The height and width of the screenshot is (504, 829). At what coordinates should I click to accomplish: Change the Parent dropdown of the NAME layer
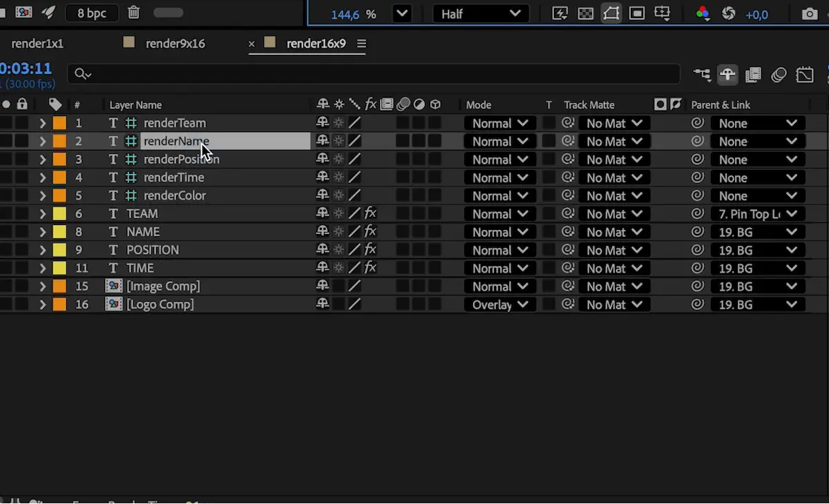point(757,232)
